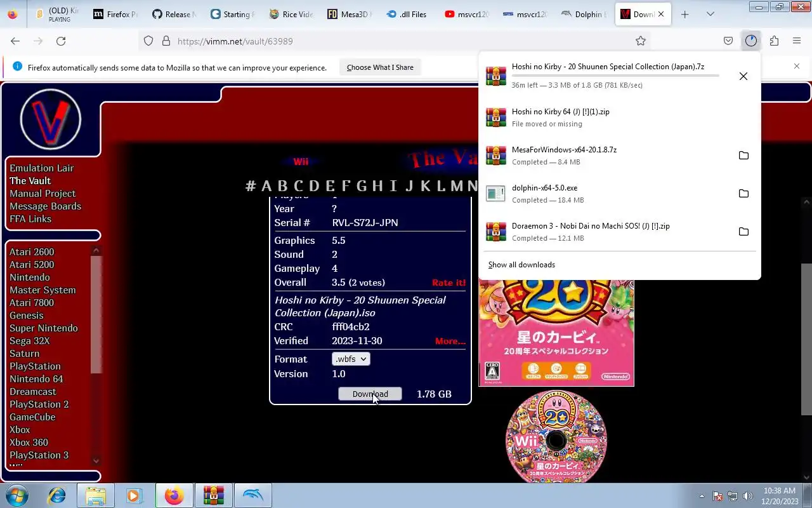Show hidden system tray icons
Viewport: 812px width, 508px height.
[x=702, y=496]
